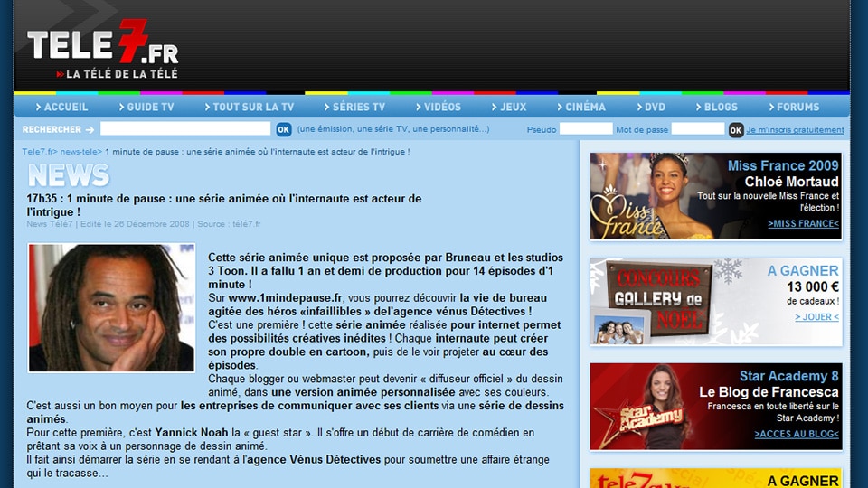Click the www.1mindepause.fr text
Viewport: 868px width, 488px height.
click(x=285, y=297)
